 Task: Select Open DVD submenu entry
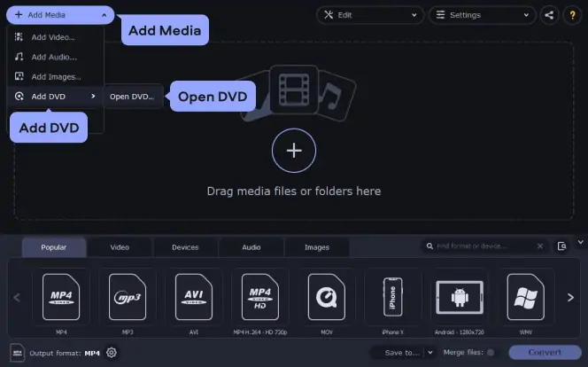(131, 97)
